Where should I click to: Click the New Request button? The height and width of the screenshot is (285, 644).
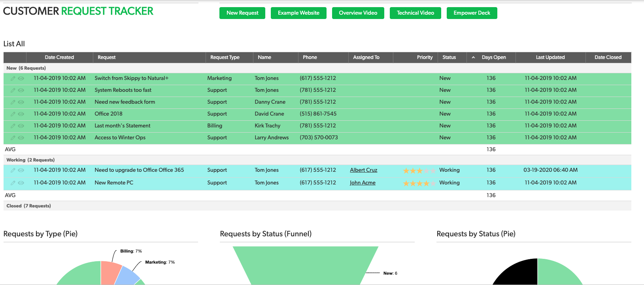tap(242, 13)
